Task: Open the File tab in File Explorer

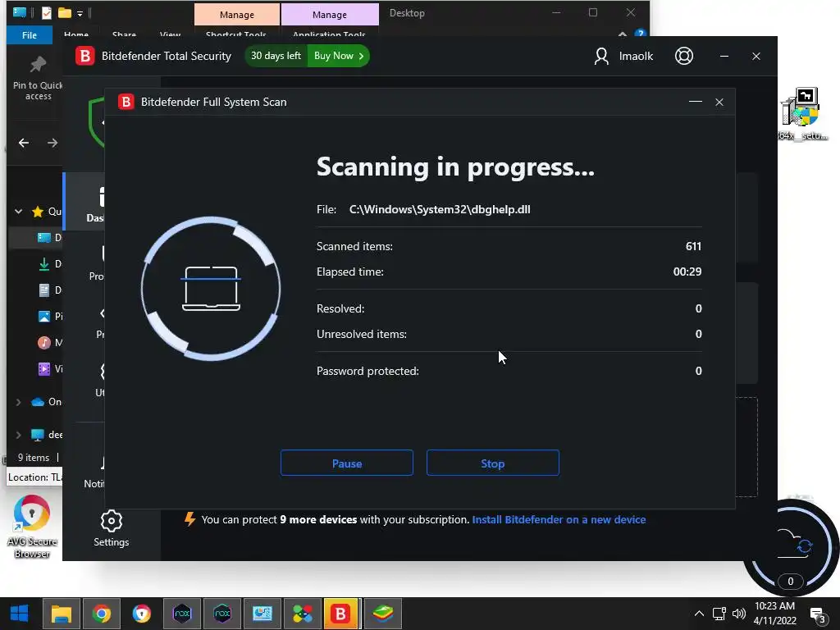Action: point(30,34)
